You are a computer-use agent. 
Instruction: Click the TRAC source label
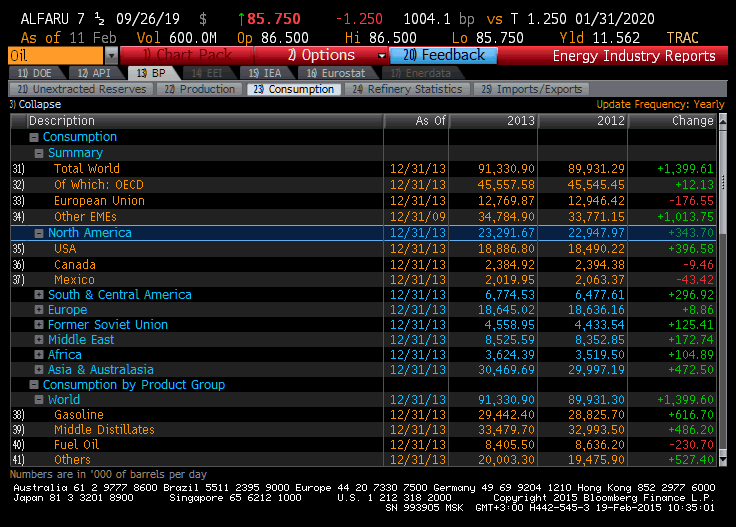point(682,38)
